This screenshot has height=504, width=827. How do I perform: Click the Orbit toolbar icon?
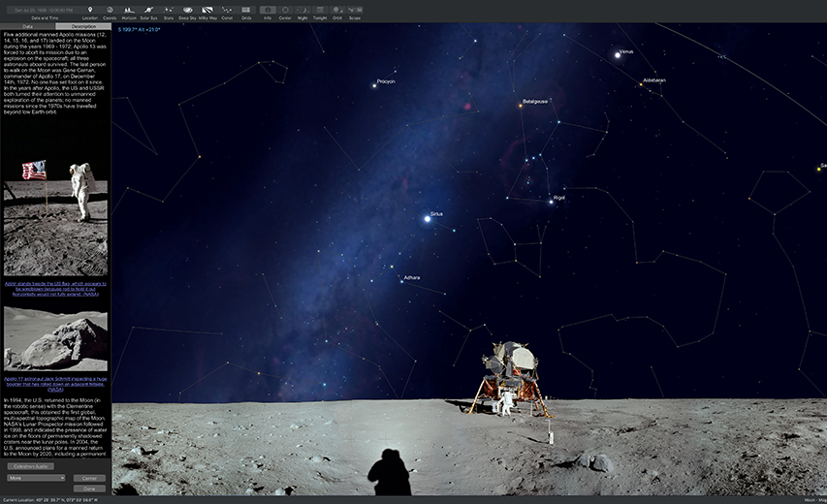click(x=337, y=10)
